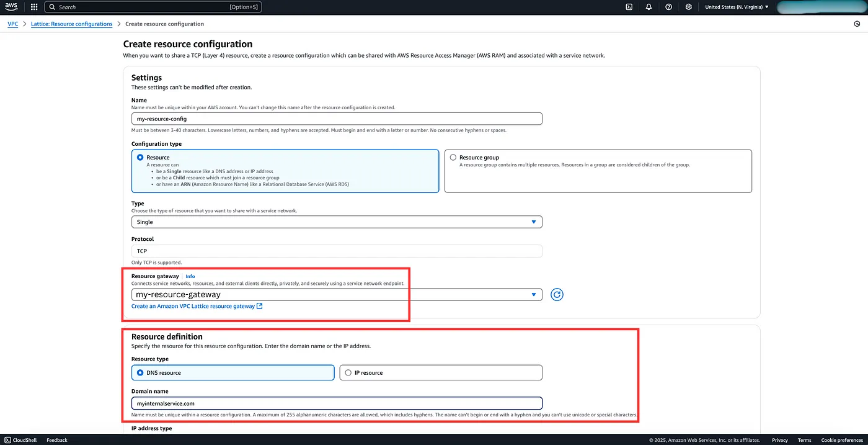Viewport: 868px width, 445px height.
Task: Click the Resource definition section heading
Action: point(167,336)
